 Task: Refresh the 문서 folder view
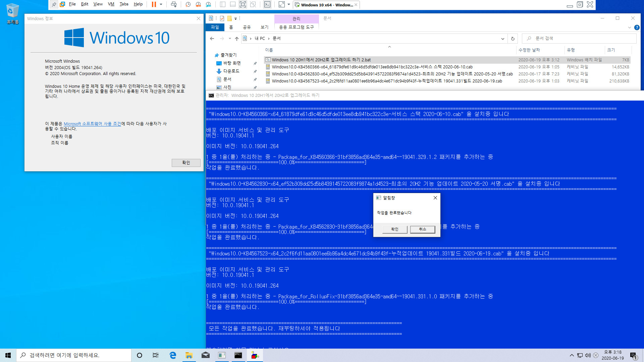[513, 39]
